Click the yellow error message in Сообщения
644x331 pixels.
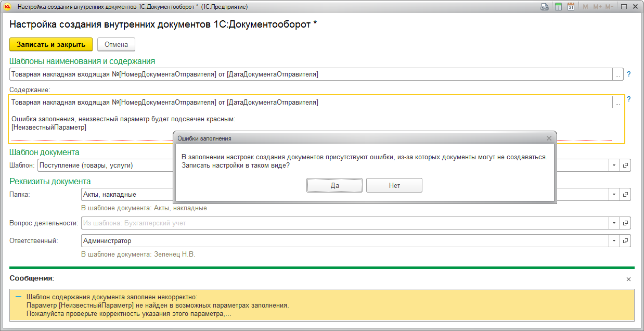pos(321,305)
